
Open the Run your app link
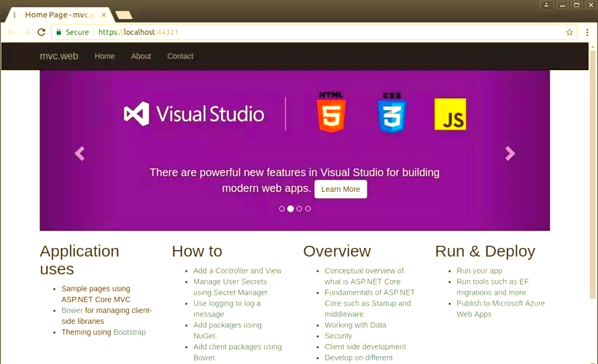click(x=479, y=271)
